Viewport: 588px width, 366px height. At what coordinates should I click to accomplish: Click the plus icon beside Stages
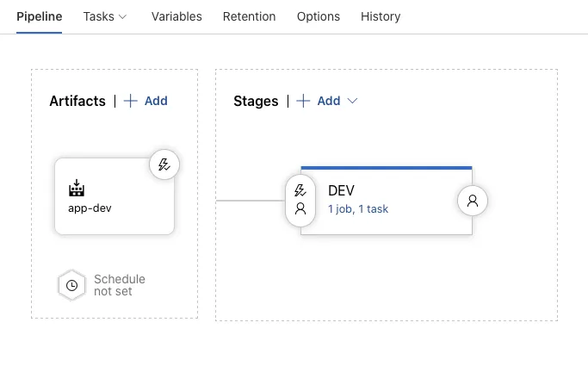[303, 101]
